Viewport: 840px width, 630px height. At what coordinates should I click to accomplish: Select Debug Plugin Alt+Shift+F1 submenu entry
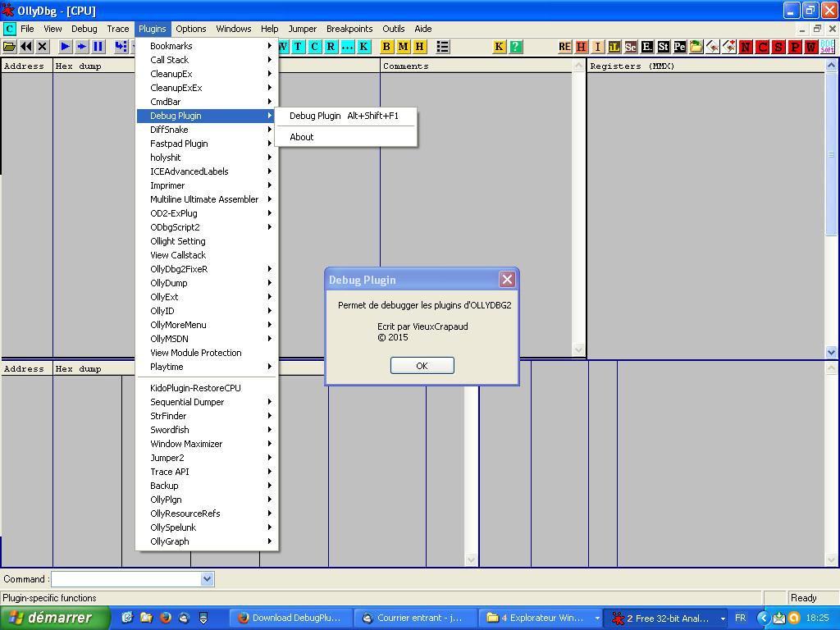click(x=345, y=116)
